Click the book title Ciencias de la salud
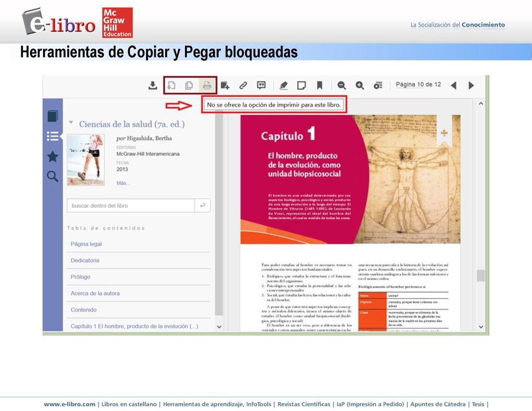The height and width of the screenshot is (411, 532). (x=131, y=124)
